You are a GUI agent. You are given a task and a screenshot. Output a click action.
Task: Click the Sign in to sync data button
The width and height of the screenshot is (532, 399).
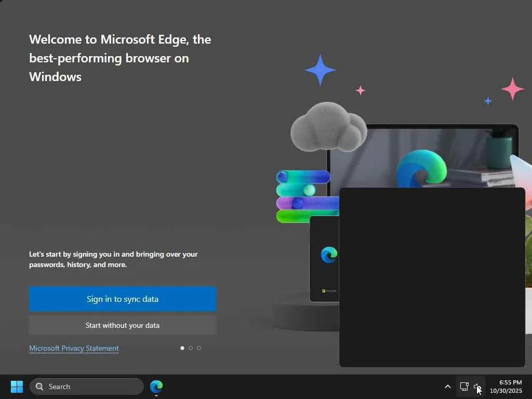(123, 299)
